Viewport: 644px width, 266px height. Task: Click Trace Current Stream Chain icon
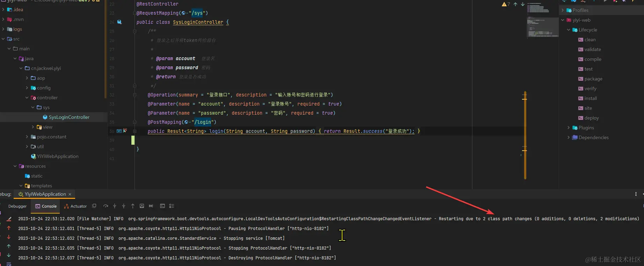(x=172, y=206)
